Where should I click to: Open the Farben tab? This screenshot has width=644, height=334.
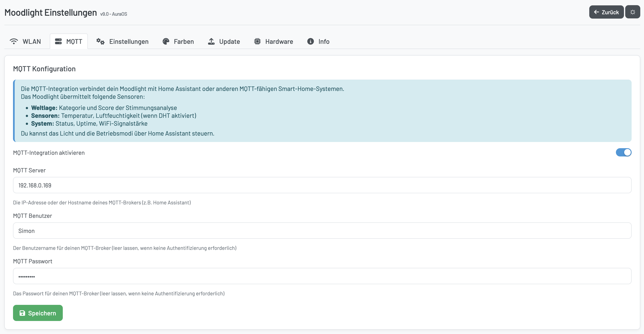click(x=178, y=41)
